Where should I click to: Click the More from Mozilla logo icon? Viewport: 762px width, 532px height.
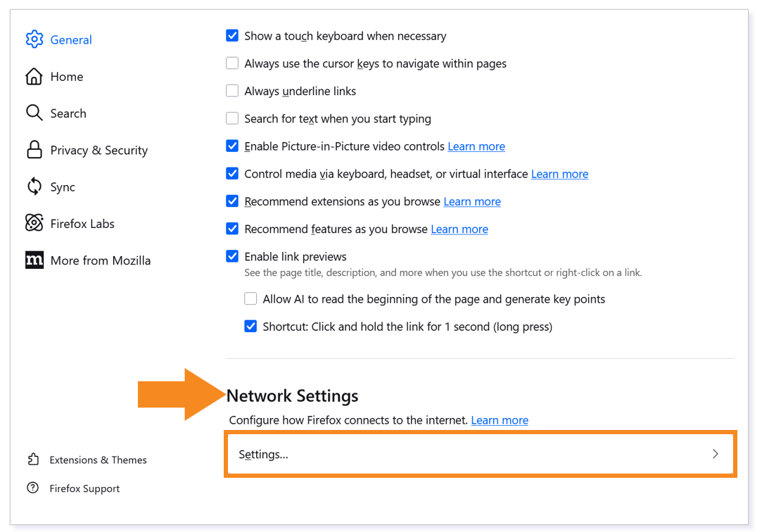[x=34, y=260]
